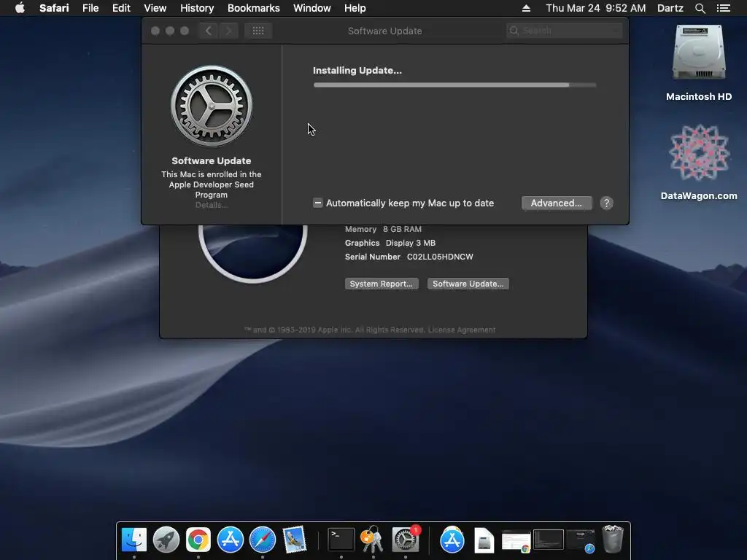747x560 pixels.
Task: Open Mail stamp icon in dock
Action: click(295, 540)
